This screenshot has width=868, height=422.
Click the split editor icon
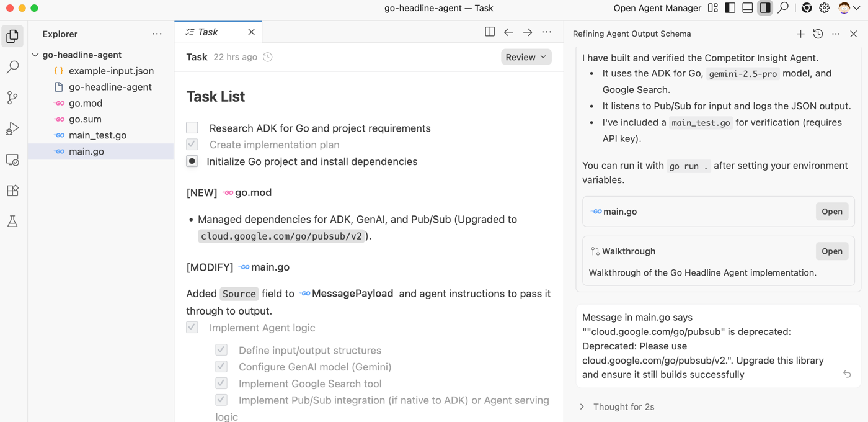coord(490,32)
